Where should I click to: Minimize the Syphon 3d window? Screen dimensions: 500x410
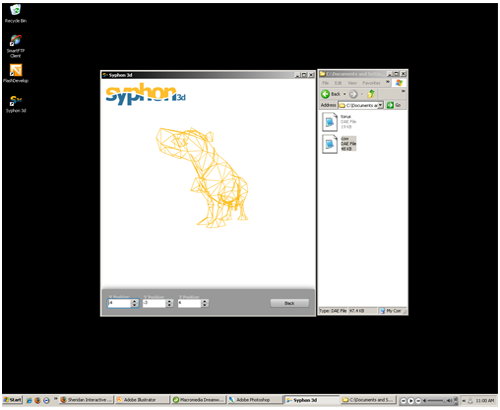[x=298, y=75]
